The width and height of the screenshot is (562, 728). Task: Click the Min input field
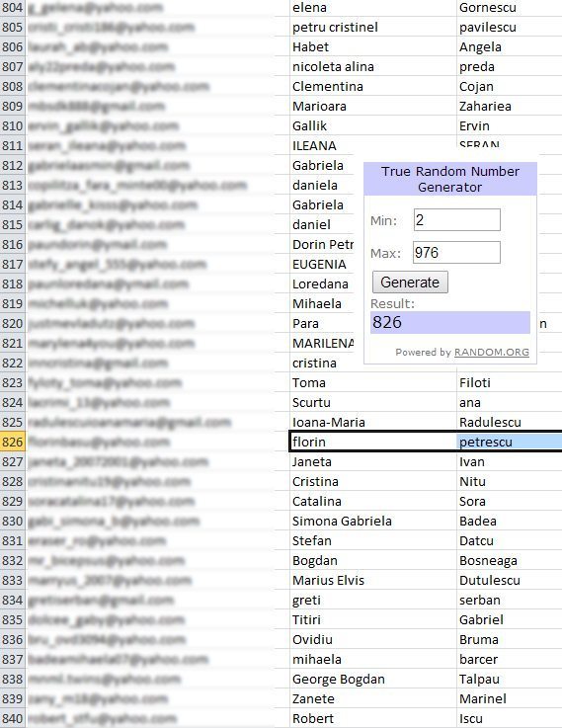click(457, 219)
